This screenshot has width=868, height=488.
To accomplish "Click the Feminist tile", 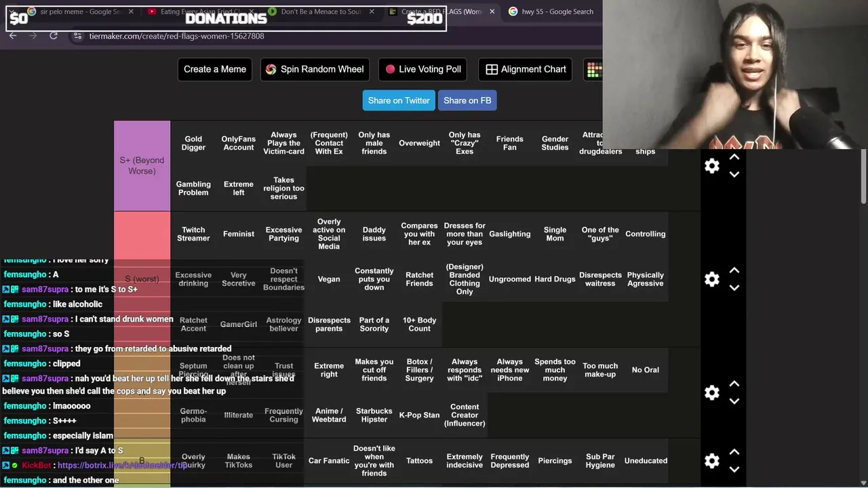I will click(239, 234).
